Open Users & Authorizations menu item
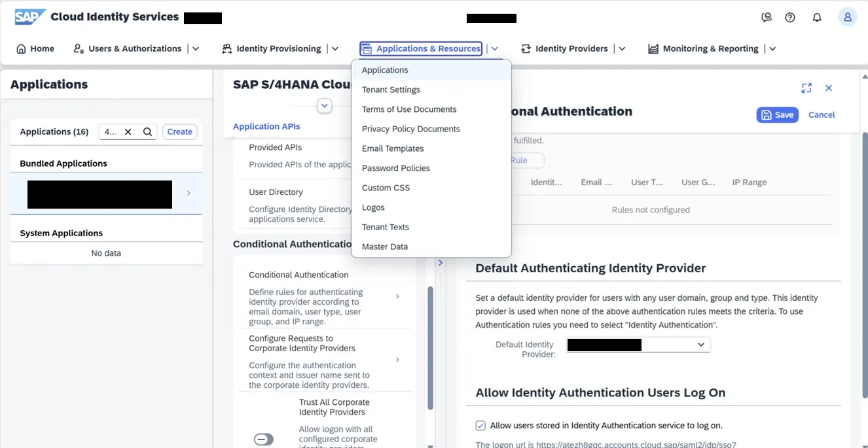Viewport: 868px width, 448px height. pyautogui.click(x=128, y=48)
